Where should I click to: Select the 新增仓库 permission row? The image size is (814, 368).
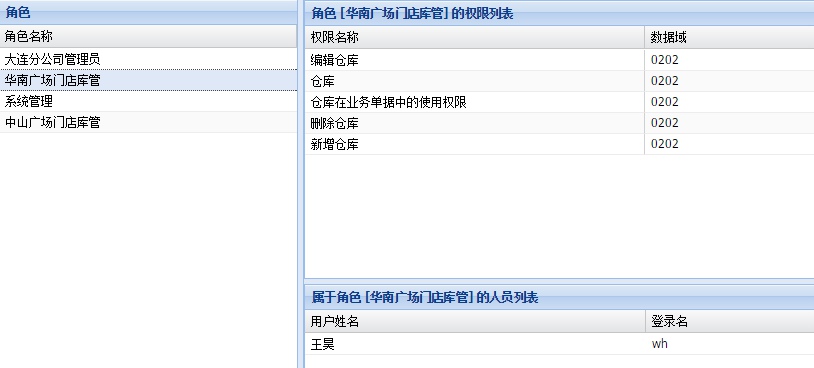(x=560, y=144)
